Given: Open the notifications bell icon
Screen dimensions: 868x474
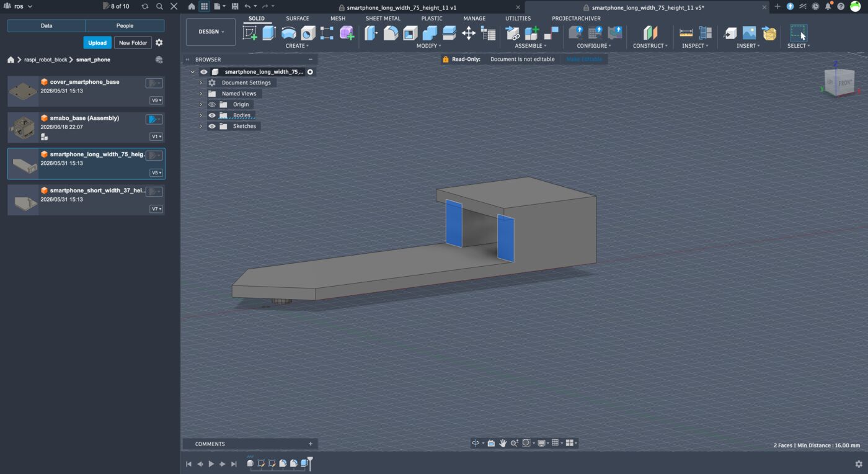Looking at the screenshot, I should tap(828, 6).
